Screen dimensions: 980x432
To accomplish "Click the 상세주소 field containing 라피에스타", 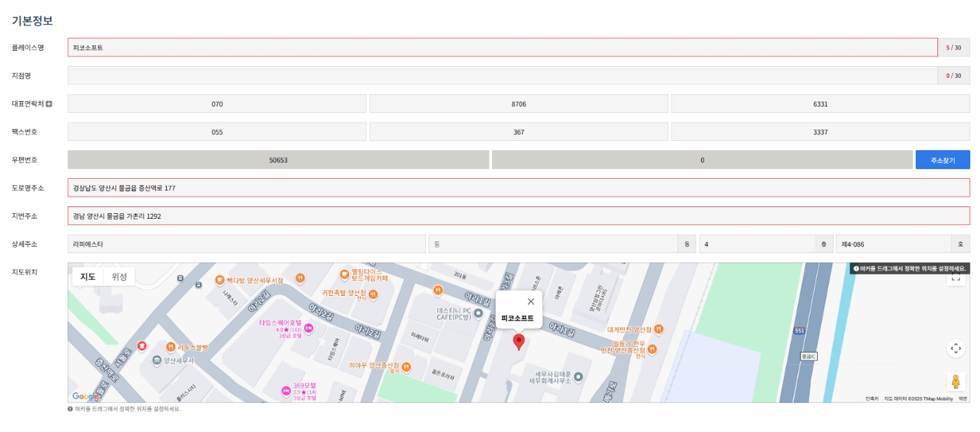I will pyautogui.click(x=247, y=244).
